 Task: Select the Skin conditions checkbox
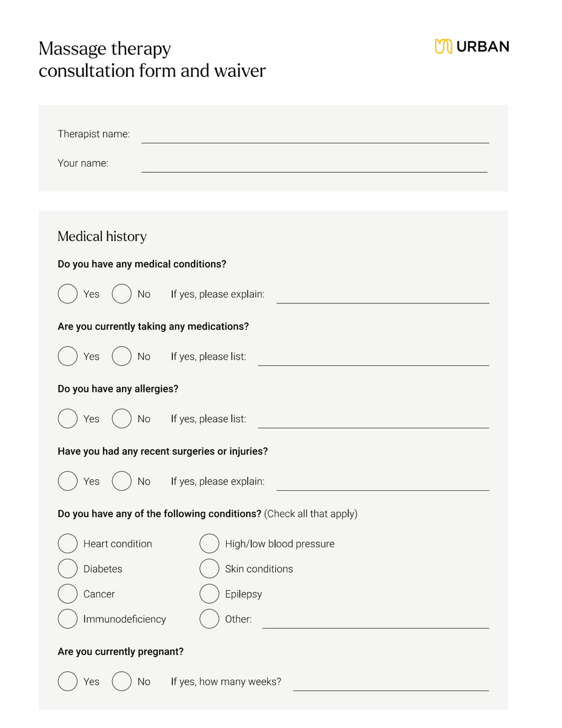209,568
